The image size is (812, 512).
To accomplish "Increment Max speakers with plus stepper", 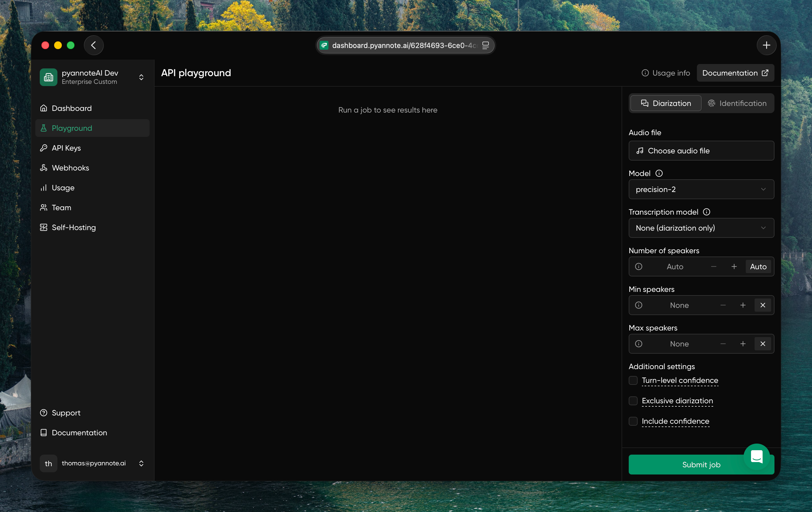I will coord(743,344).
